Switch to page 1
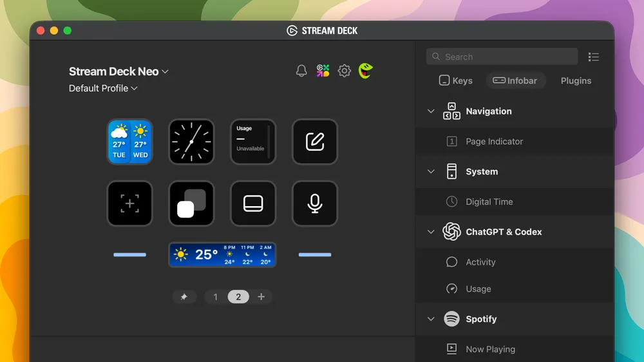 215,297
